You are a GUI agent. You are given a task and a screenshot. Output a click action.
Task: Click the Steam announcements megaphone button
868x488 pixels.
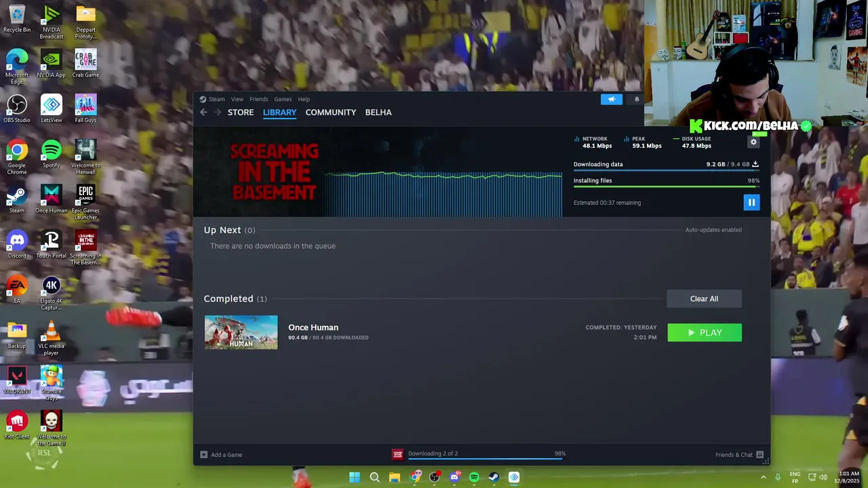pyautogui.click(x=611, y=99)
